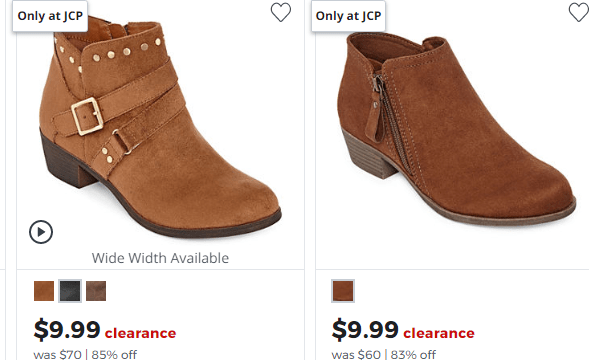Open the side-zip ankle bootie image
This screenshot has width=589, height=360.
[456, 128]
